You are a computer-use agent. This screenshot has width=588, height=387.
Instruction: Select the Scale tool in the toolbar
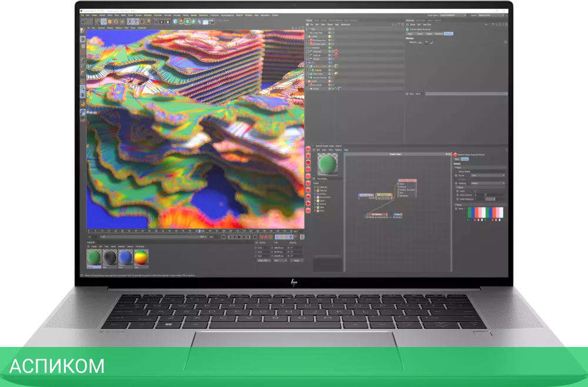(110, 21)
